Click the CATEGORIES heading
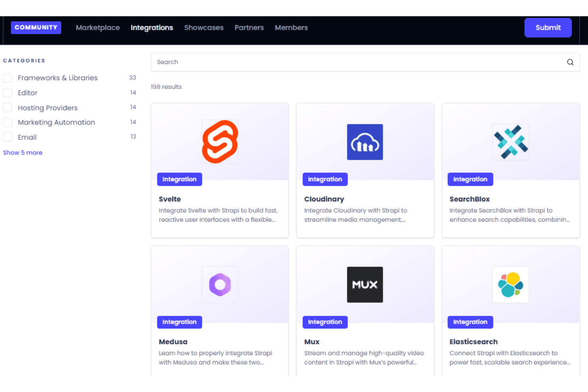 [24, 61]
